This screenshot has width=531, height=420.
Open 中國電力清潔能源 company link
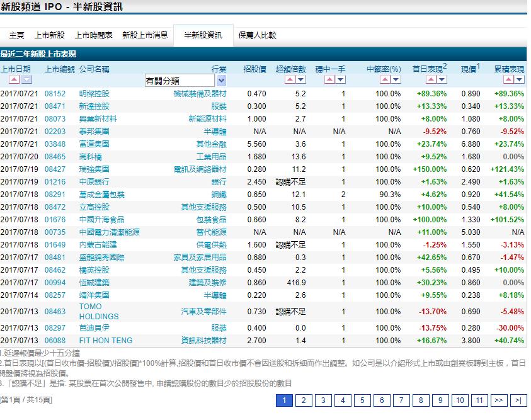click(110, 232)
